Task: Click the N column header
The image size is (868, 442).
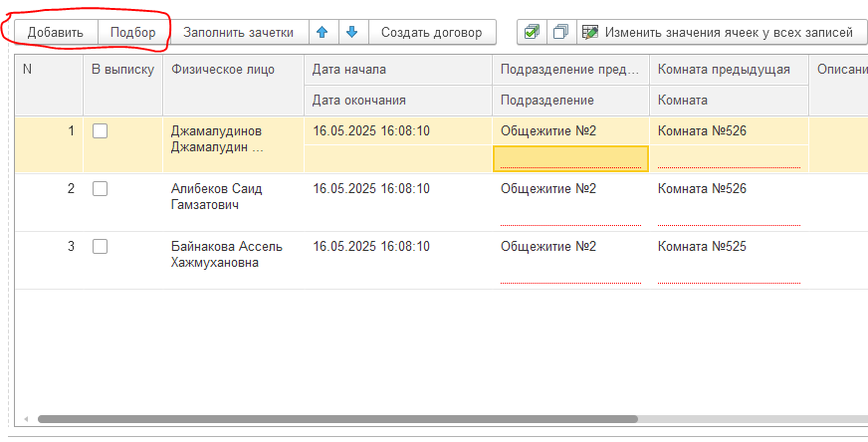Action: point(49,85)
